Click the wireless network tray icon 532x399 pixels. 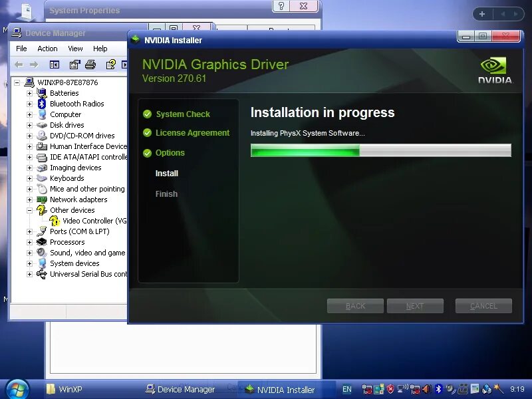403,389
